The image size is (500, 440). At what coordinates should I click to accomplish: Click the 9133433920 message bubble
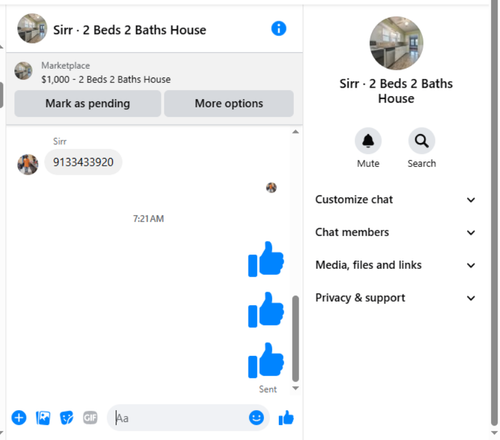click(x=83, y=162)
